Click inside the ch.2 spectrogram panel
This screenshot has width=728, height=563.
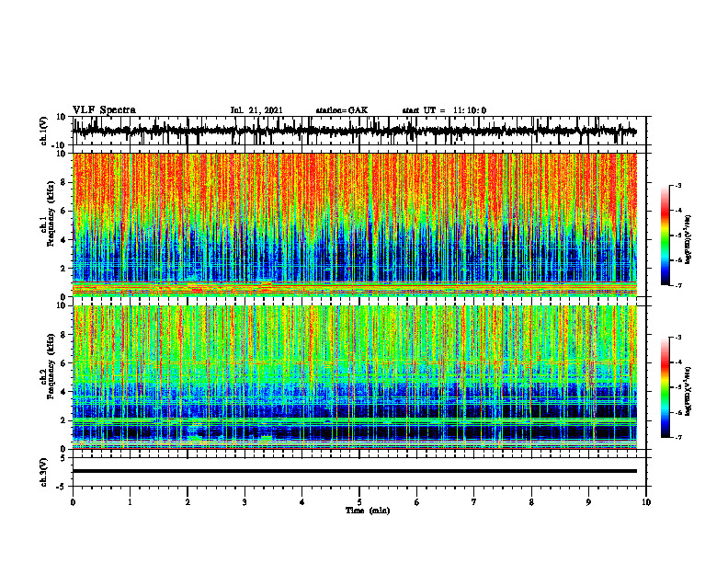tap(355, 377)
